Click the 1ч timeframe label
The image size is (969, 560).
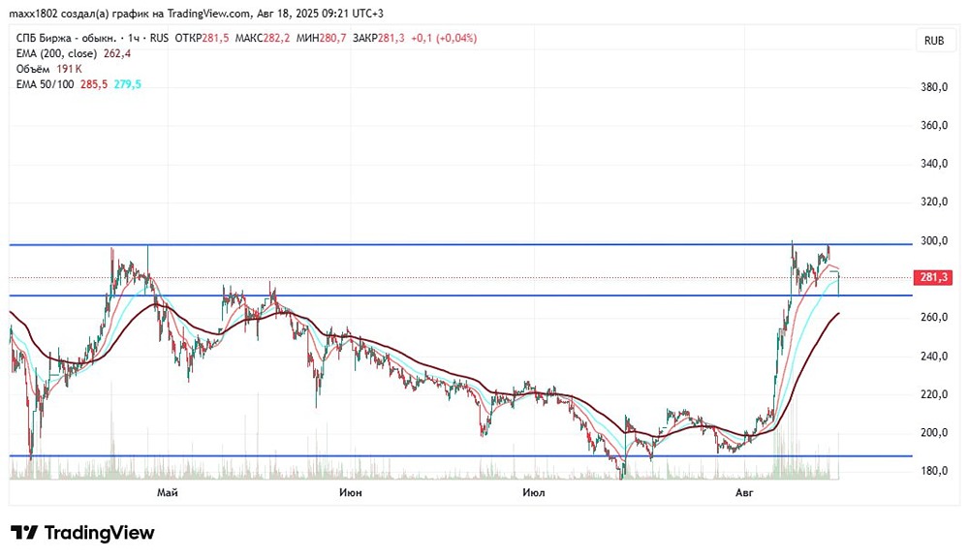point(134,39)
